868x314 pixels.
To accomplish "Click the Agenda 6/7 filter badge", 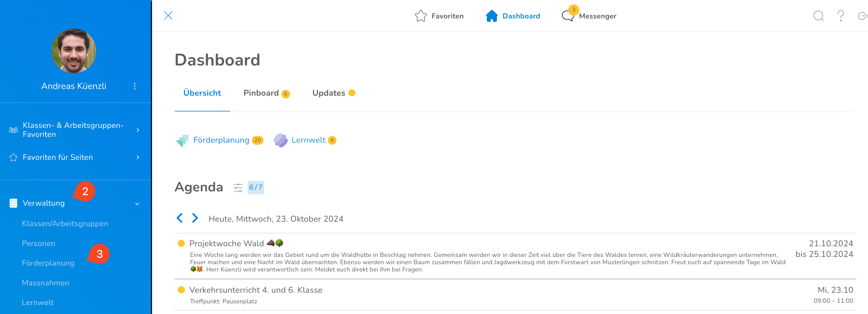I will pyautogui.click(x=255, y=188).
